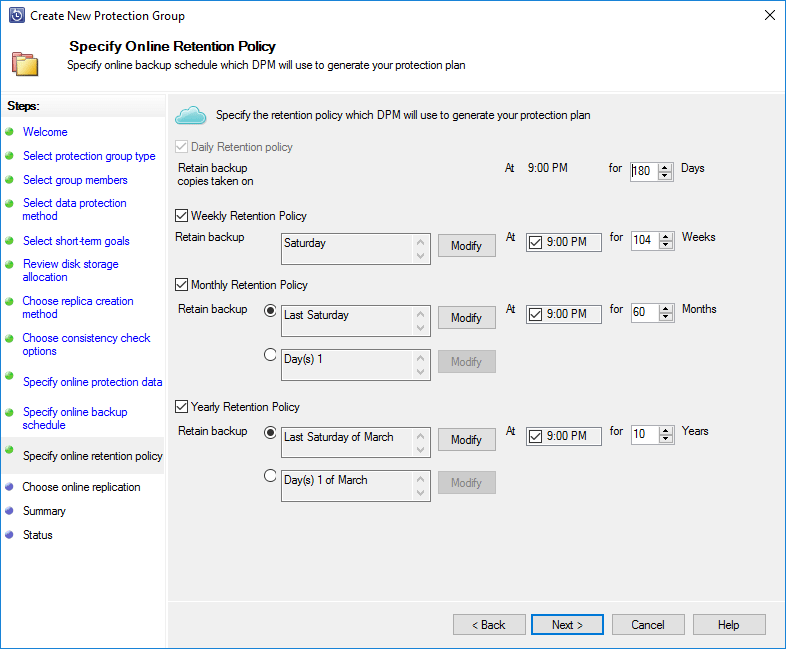
Task: Select Specify online retention policy step
Action: [93, 456]
